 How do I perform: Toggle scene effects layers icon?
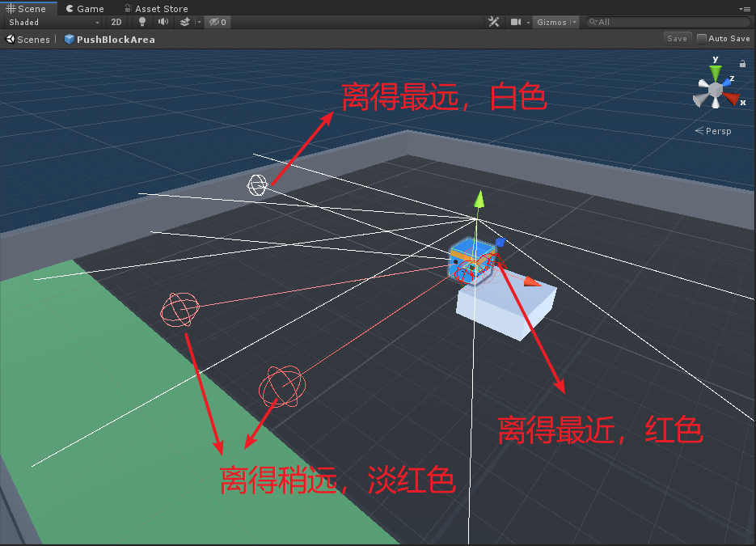click(x=184, y=22)
